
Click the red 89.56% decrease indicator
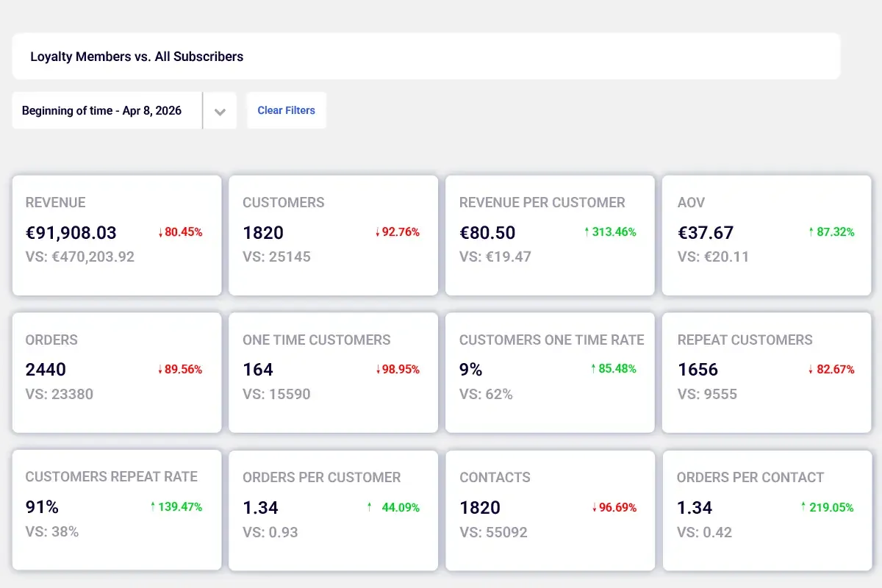coord(180,370)
